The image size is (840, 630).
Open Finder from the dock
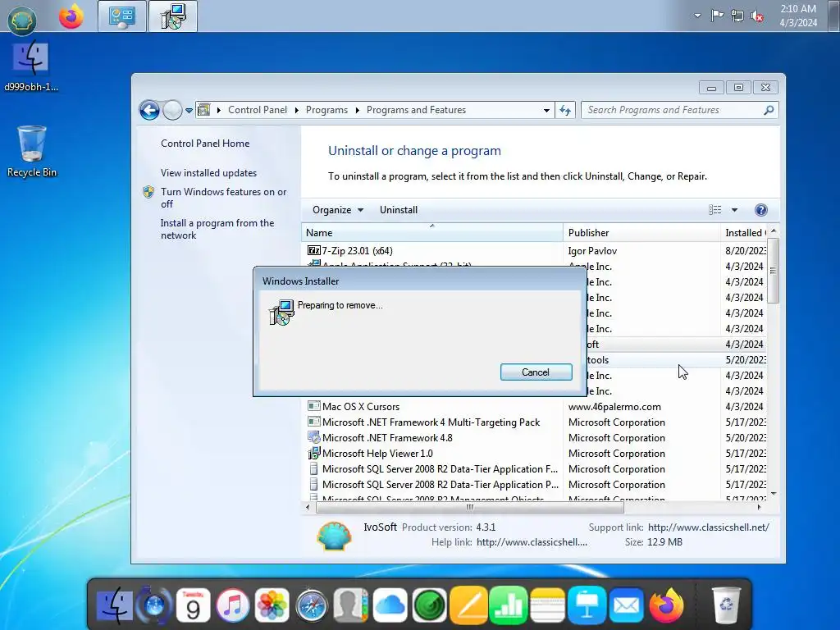115,606
